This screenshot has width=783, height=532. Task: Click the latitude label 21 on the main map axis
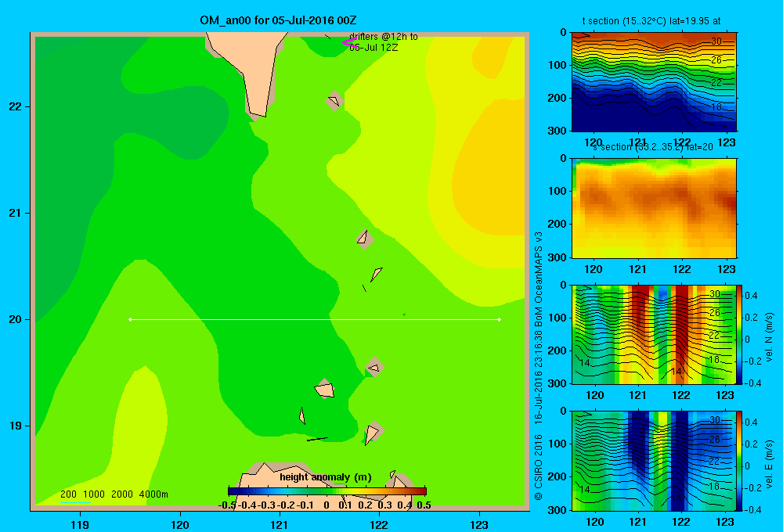[16, 213]
